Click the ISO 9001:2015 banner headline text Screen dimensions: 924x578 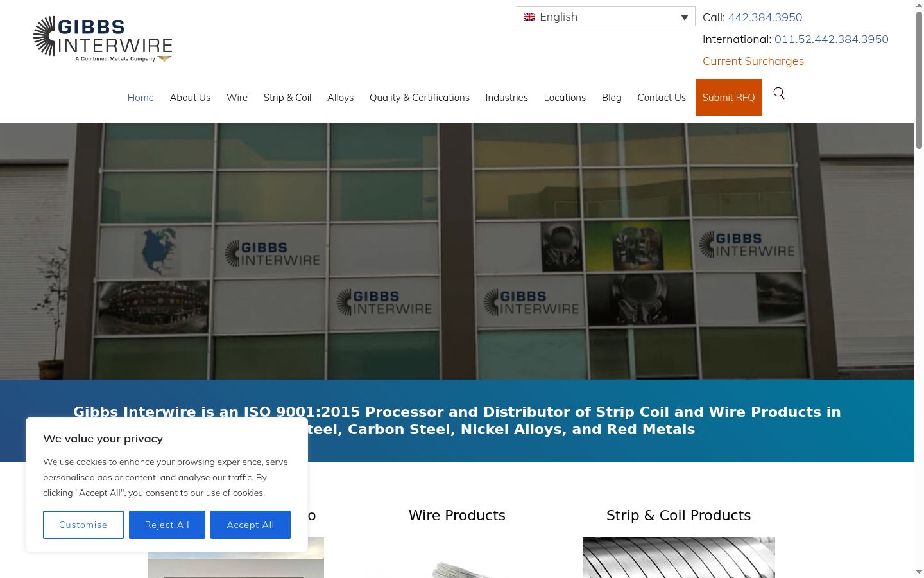(457, 421)
